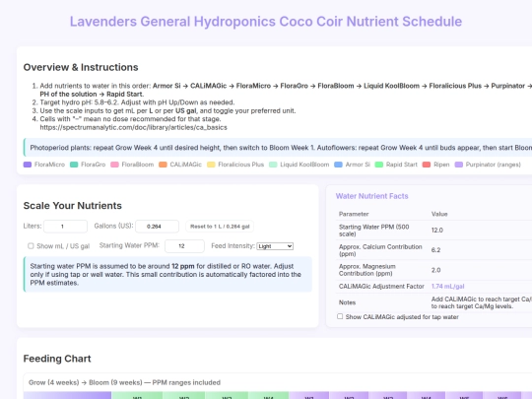Screen dimensions: 532x399
Task: Click the Rapid Start green legend swatch
Action: pyautogui.click(x=379, y=165)
